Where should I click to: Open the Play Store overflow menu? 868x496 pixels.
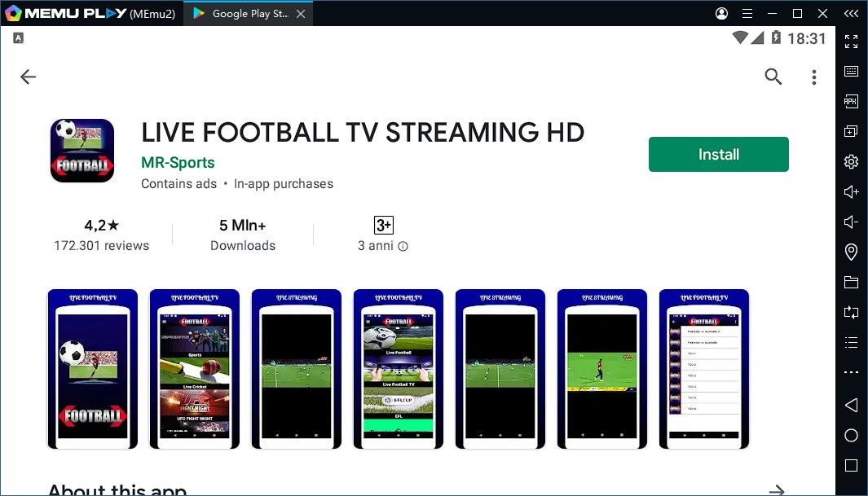[x=813, y=77]
